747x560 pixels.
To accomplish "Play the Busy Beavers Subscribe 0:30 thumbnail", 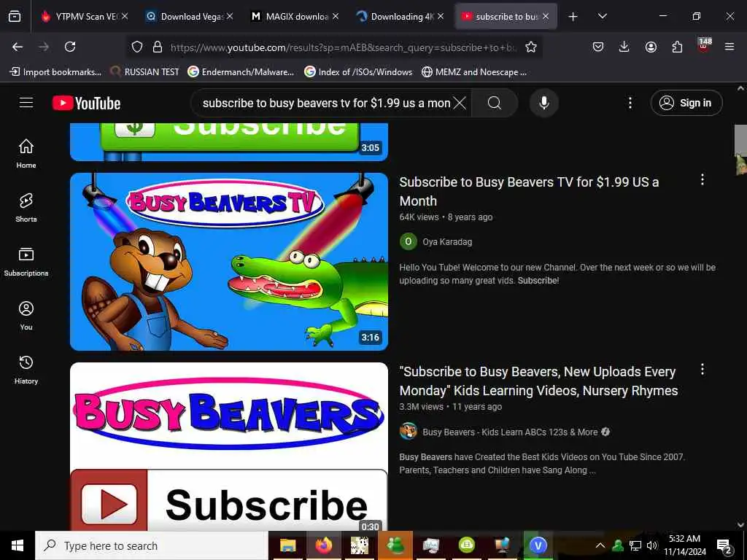I will pyautogui.click(x=228, y=447).
